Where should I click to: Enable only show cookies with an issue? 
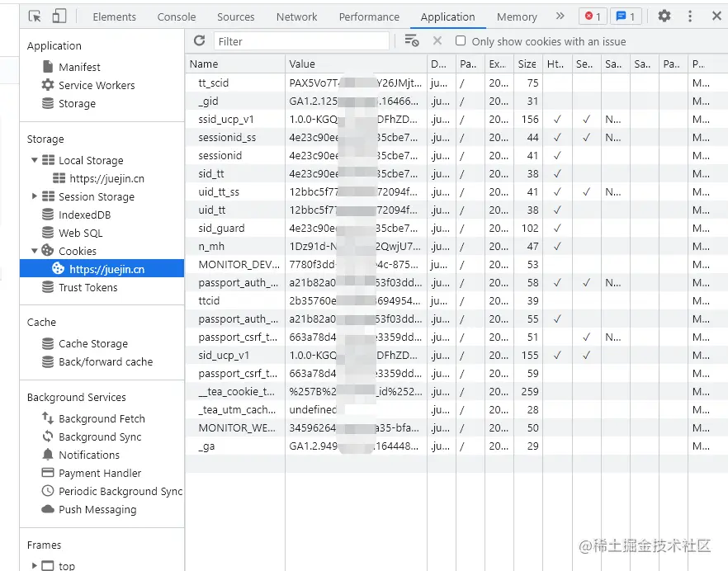[x=461, y=41]
